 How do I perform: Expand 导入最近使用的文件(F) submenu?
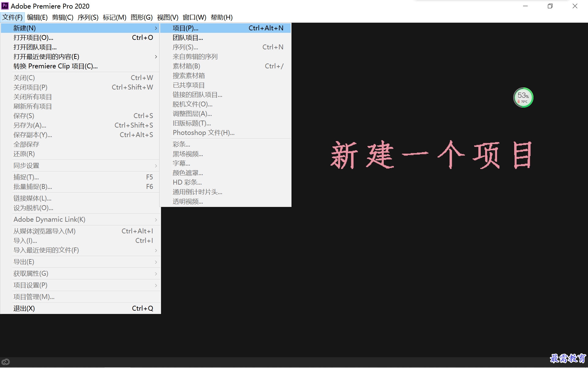coord(80,250)
